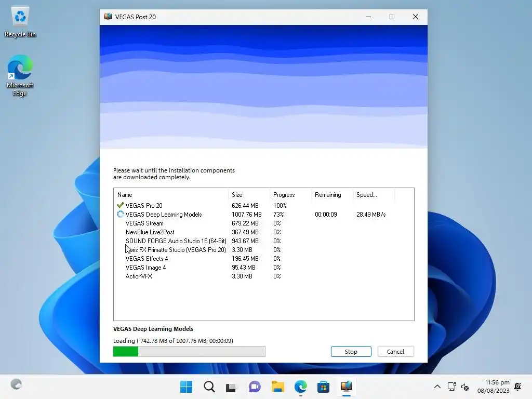Sort list by Speed column header

(374, 195)
